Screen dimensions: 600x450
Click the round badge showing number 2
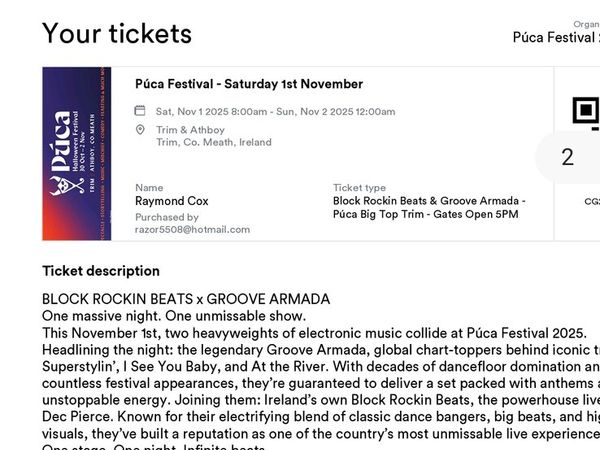568,157
